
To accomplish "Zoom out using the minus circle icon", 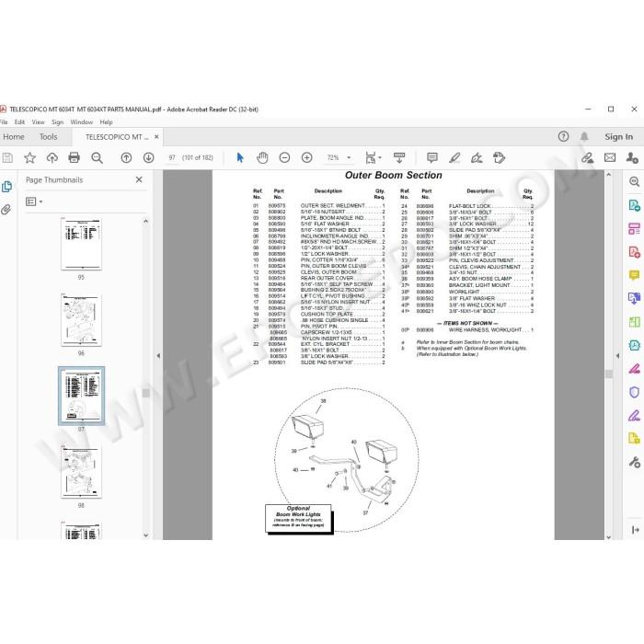I will tap(284, 157).
